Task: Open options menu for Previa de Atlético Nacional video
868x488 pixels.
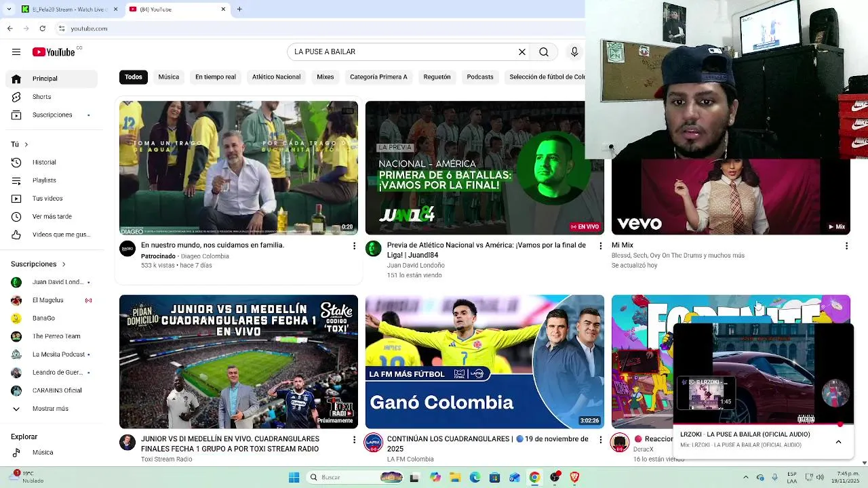Action: 600,245
